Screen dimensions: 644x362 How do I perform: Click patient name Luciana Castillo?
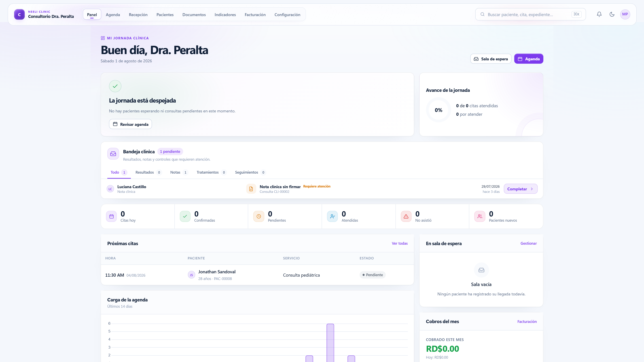[x=132, y=187]
